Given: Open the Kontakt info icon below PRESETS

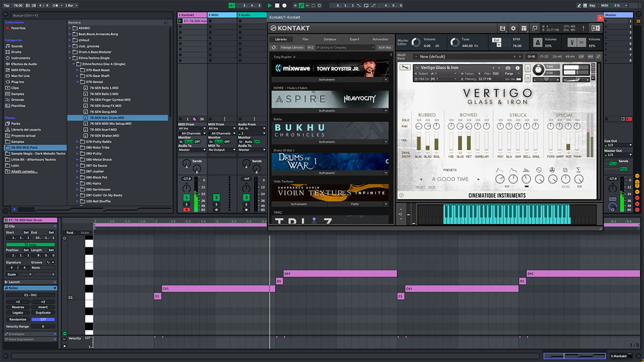Looking at the screenshot, I should tap(401, 196).
